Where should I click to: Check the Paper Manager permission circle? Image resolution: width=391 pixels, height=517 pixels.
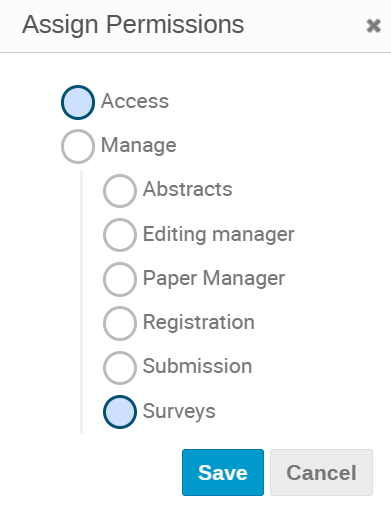120,279
